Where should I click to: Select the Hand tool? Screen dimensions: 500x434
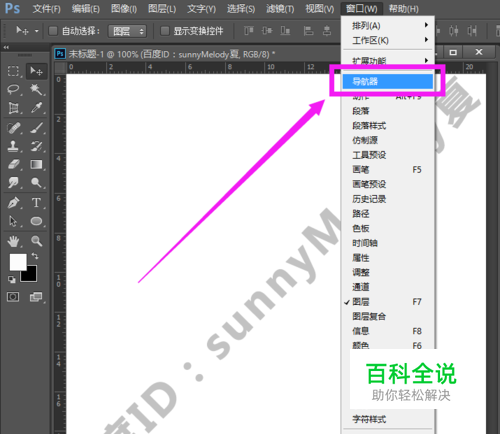13,241
